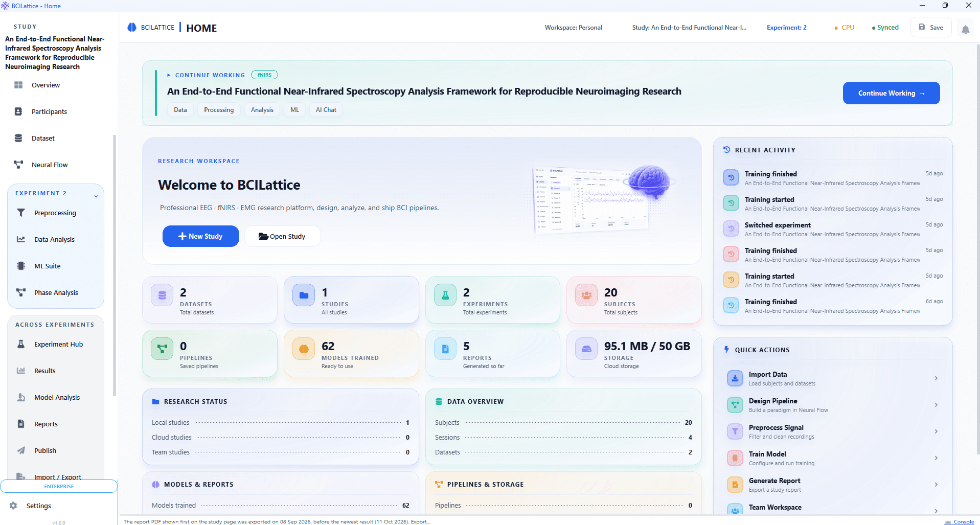Click the ENTERPRISE badge in sidebar

click(x=59, y=486)
